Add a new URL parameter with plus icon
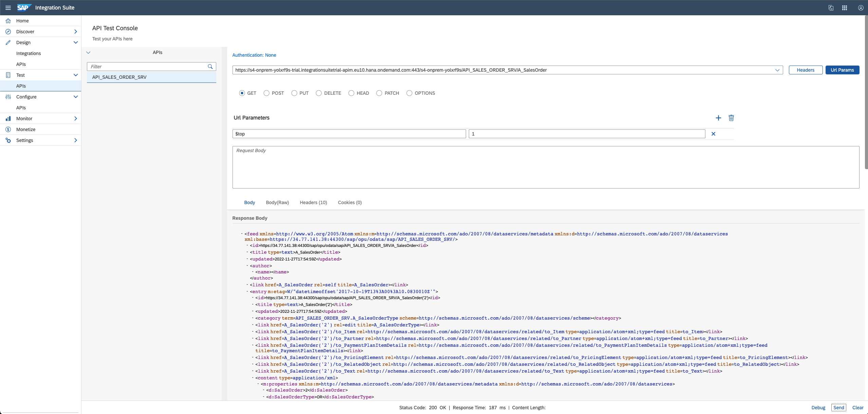 pos(718,118)
